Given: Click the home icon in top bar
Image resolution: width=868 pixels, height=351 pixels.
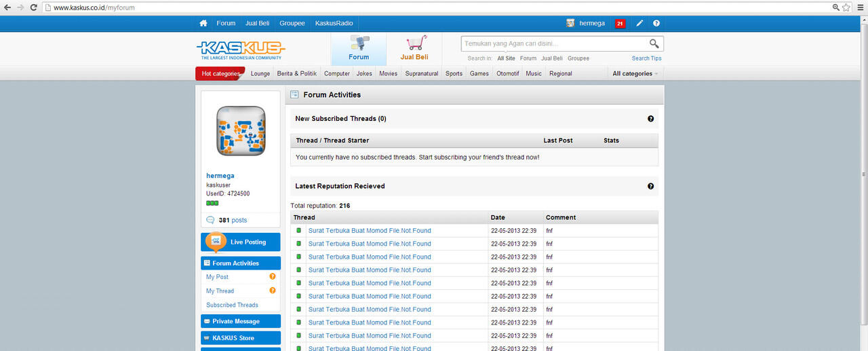Looking at the screenshot, I should (x=203, y=23).
